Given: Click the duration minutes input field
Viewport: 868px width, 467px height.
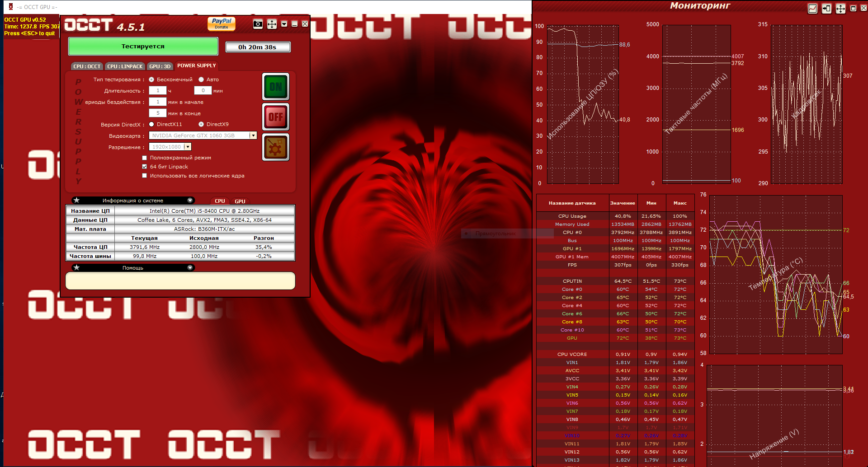Looking at the screenshot, I should [203, 90].
